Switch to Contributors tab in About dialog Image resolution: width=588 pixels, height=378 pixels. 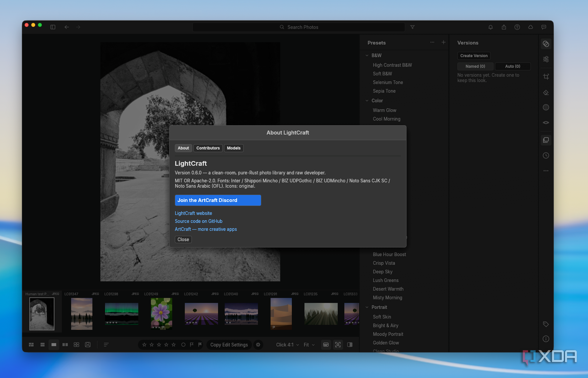pos(208,148)
